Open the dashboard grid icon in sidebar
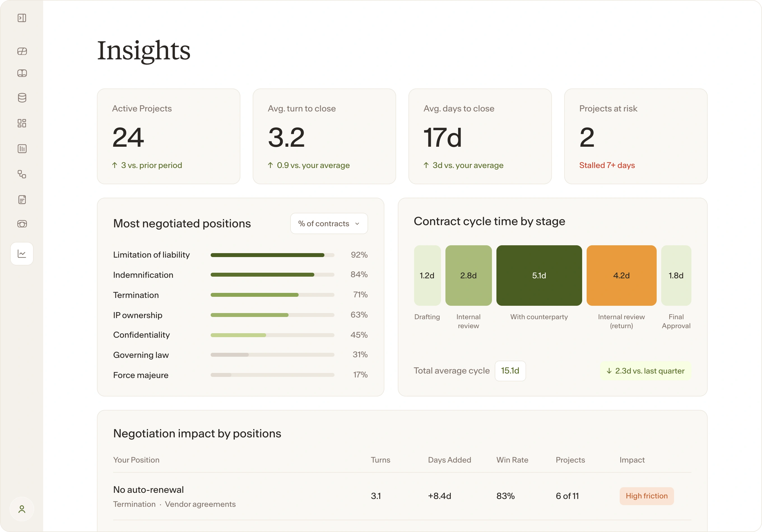The image size is (762, 532). [22, 123]
